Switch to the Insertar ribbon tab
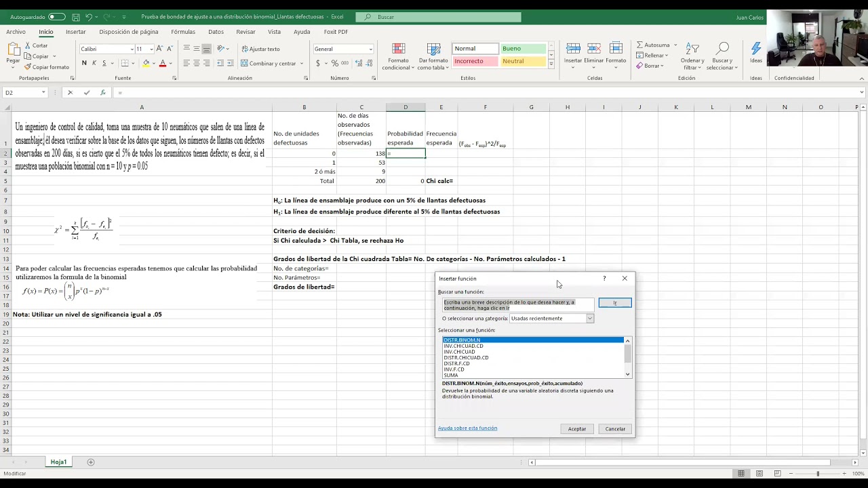This screenshot has height=488, width=868. tap(76, 32)
